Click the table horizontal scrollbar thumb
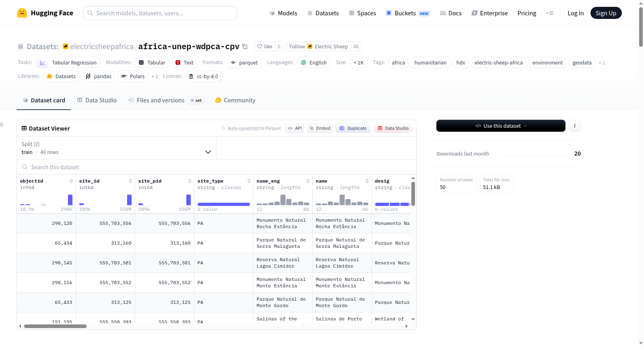Image resolution: width=644 pixels, height=347 pixels. pyautogui.click(x=55, y=326)
